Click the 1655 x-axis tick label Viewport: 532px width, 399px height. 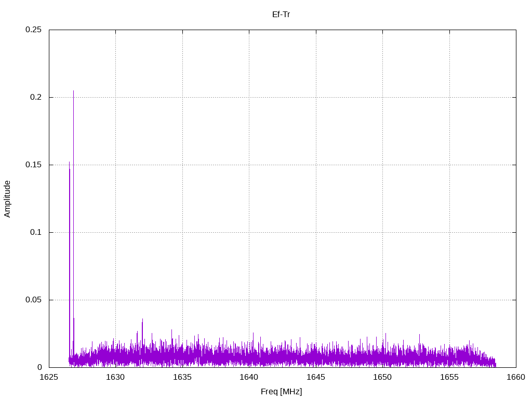(449, 377)
